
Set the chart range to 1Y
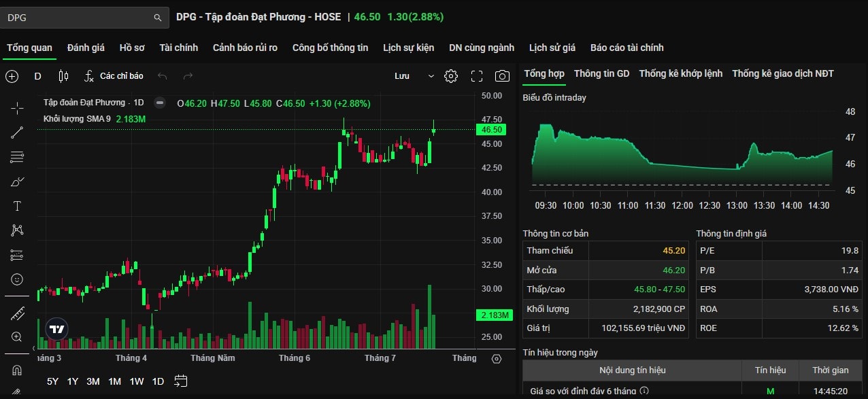[72, 381]
